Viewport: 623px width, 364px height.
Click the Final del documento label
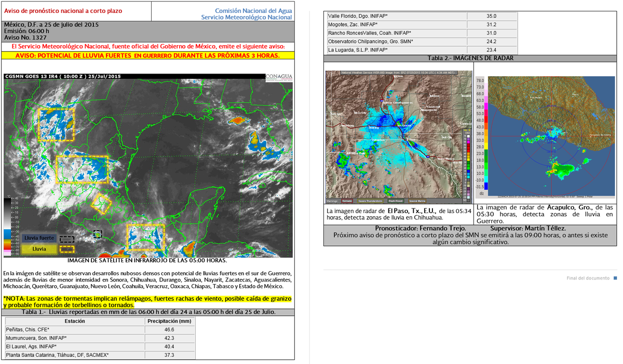click(588, 278)
